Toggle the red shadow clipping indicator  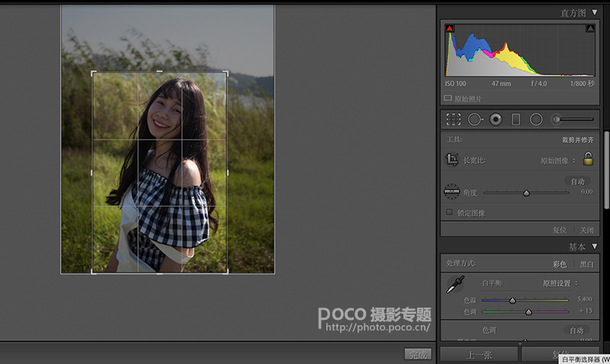449,28
